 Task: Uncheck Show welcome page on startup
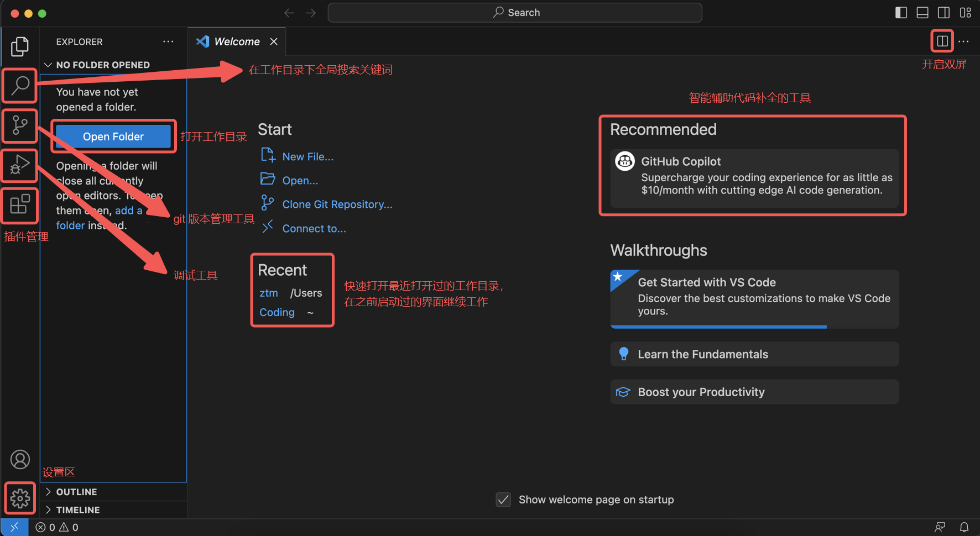(x=503, y=500)
